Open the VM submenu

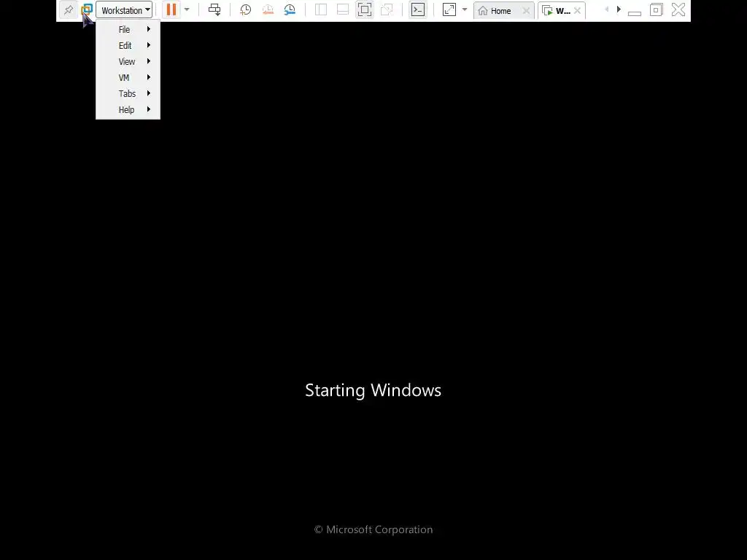128,77
